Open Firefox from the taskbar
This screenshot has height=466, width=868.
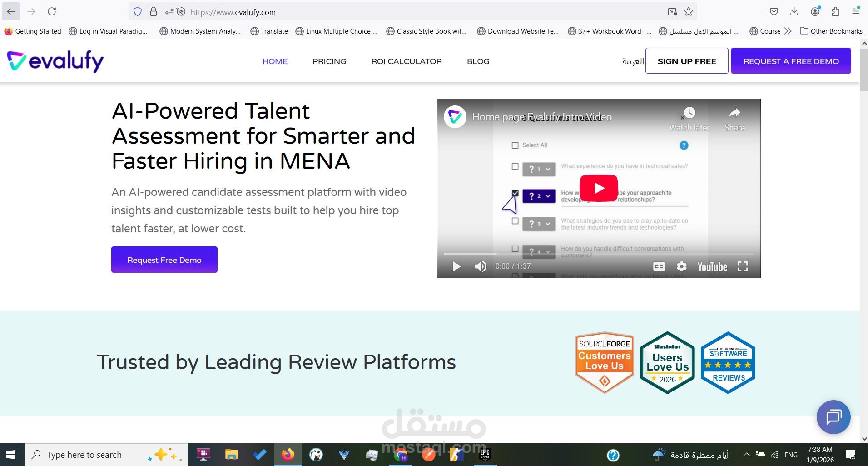(x=288, y=455)
